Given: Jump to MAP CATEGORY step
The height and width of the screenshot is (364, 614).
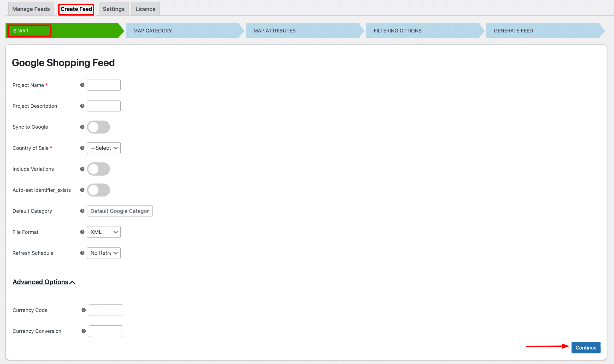Looking at the screenshot, I should click(185, 31).
